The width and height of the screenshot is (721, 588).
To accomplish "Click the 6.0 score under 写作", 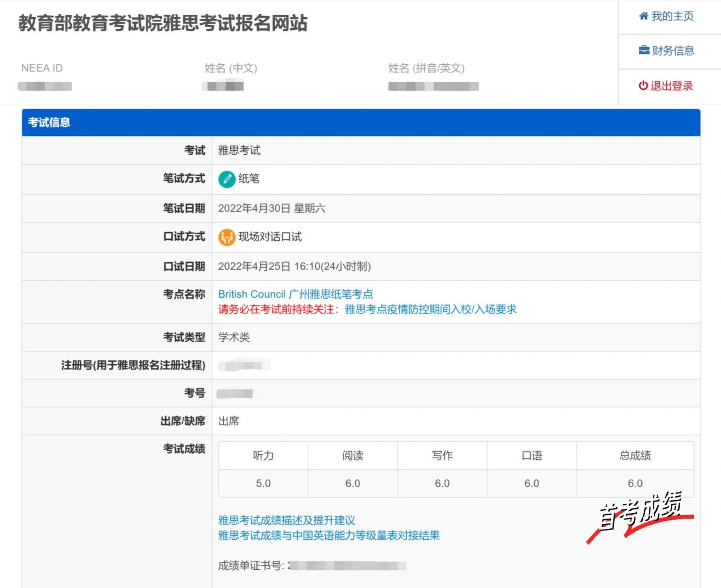I will (x=442, y=484).
